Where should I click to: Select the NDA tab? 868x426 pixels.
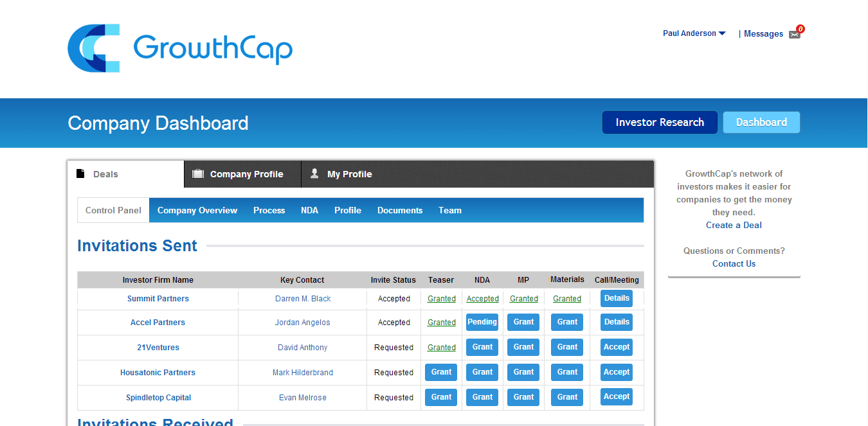pyautogui.click(x=309, y=210)
